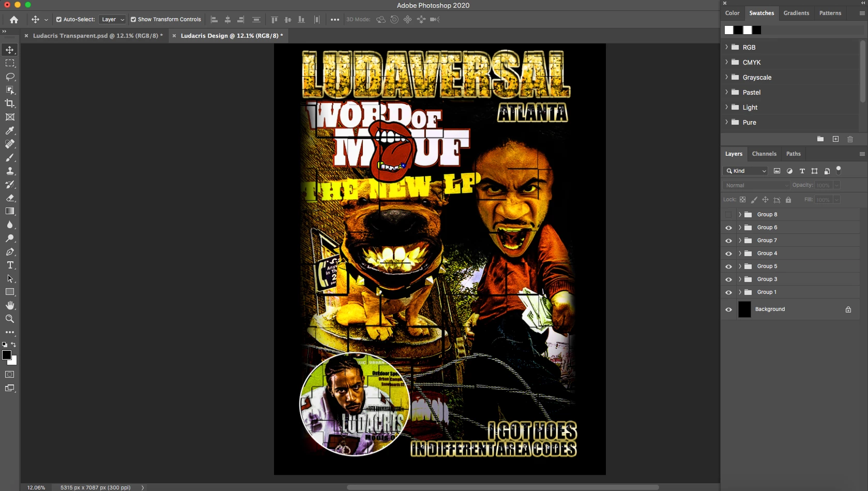
Task: Open Edit Toolbar ellipsis menu
Action: pyautogui.click(x=10, y=332)
